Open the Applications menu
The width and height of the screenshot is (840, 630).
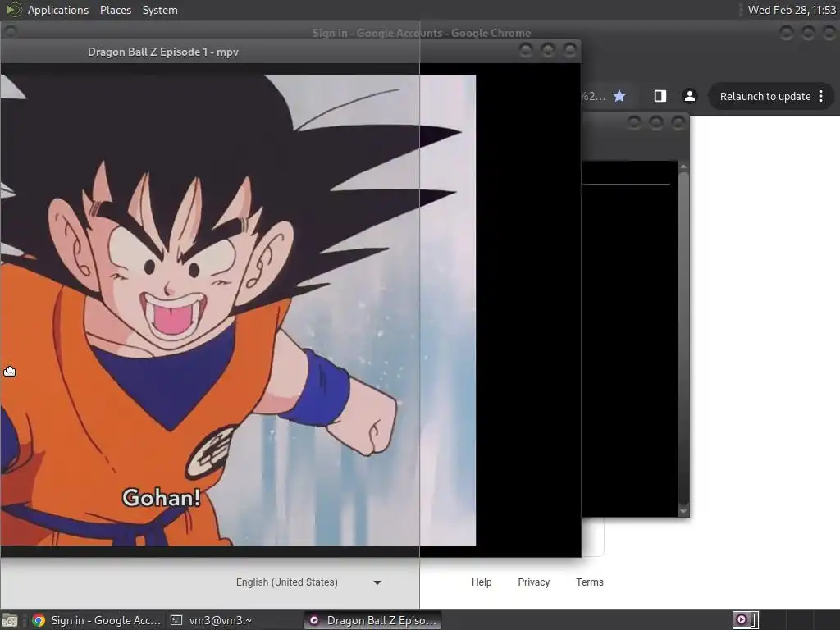(58, 10)
